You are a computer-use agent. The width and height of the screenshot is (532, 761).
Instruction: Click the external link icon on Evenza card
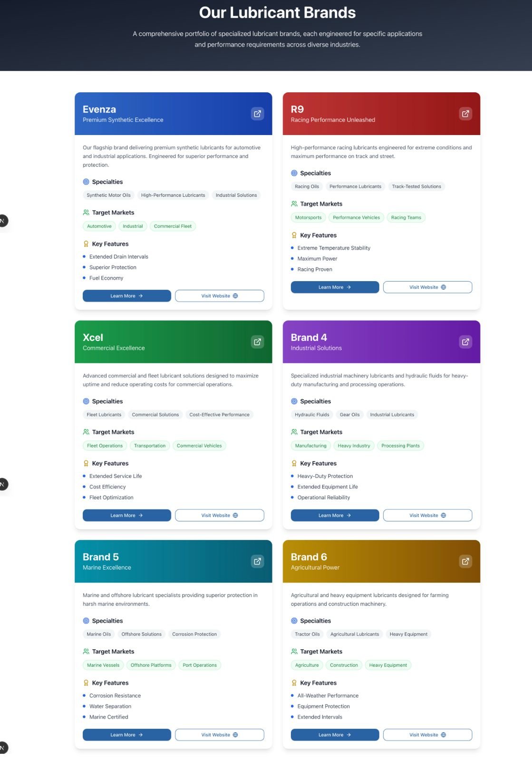point(257,114)
